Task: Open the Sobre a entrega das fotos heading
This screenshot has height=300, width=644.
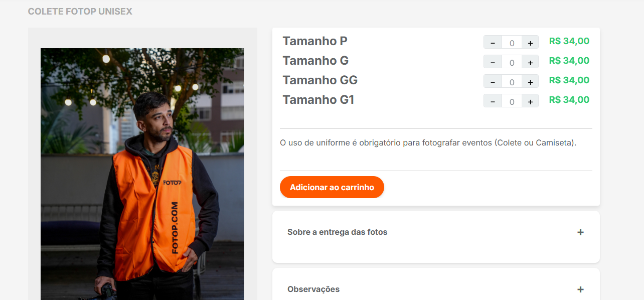Action: pos(337,232)
